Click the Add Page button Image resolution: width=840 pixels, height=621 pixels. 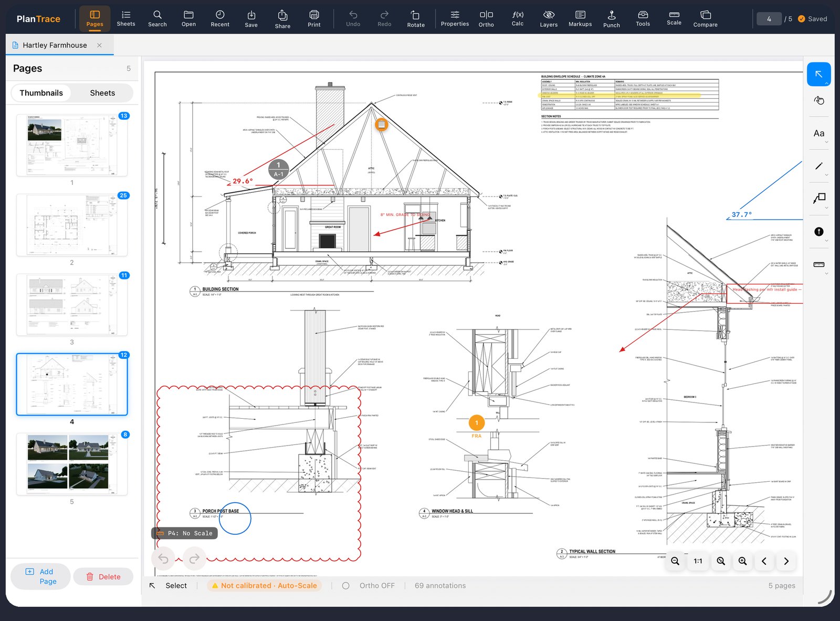tap(40, 576)
